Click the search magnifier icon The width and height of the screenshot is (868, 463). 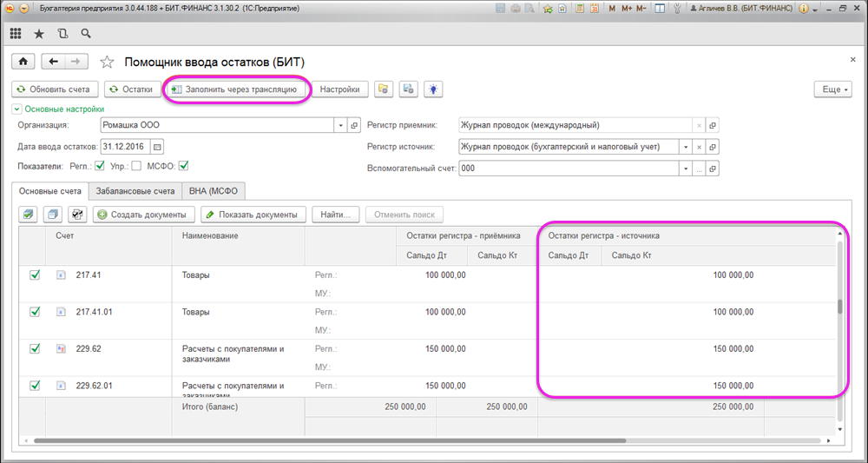point(85,34)
